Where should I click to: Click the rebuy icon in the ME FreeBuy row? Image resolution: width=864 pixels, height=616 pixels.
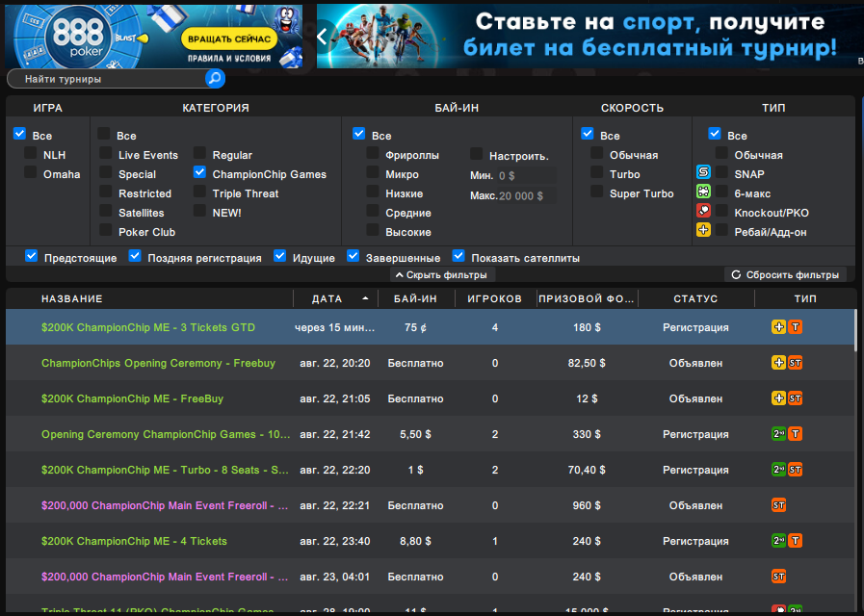click(x=778, y=398)
